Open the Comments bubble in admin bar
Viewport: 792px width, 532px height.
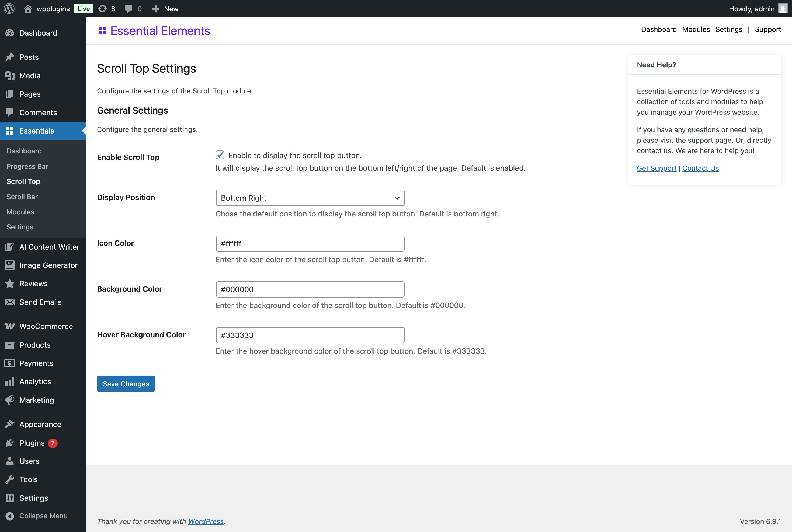(129, 9)
